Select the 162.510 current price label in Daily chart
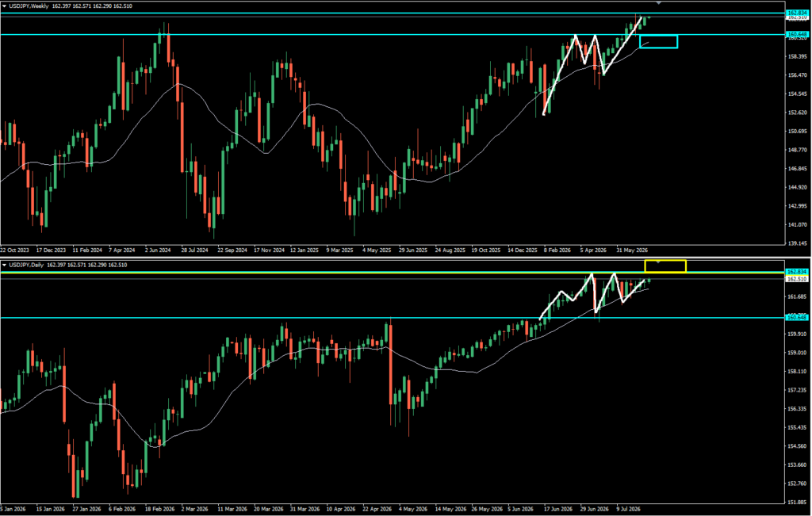 click(x=797, y=279)
